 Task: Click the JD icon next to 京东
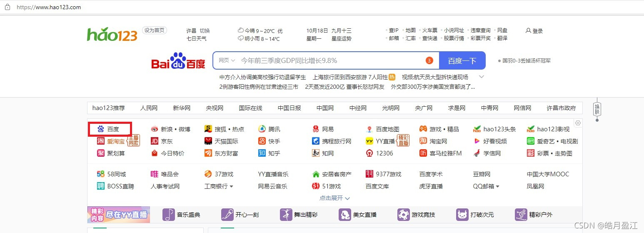pyautogui.click(x=154, y=141)
